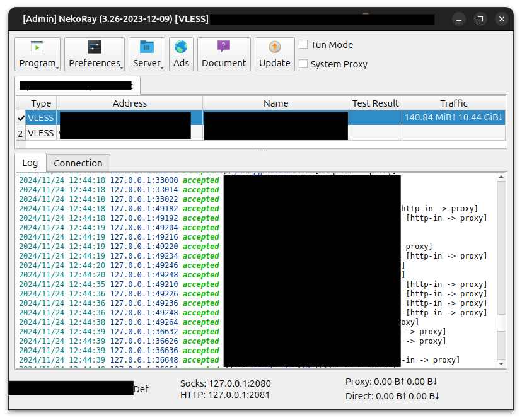Sort by the Traffic column header
The image size is (522, 420).
[453, 103]
